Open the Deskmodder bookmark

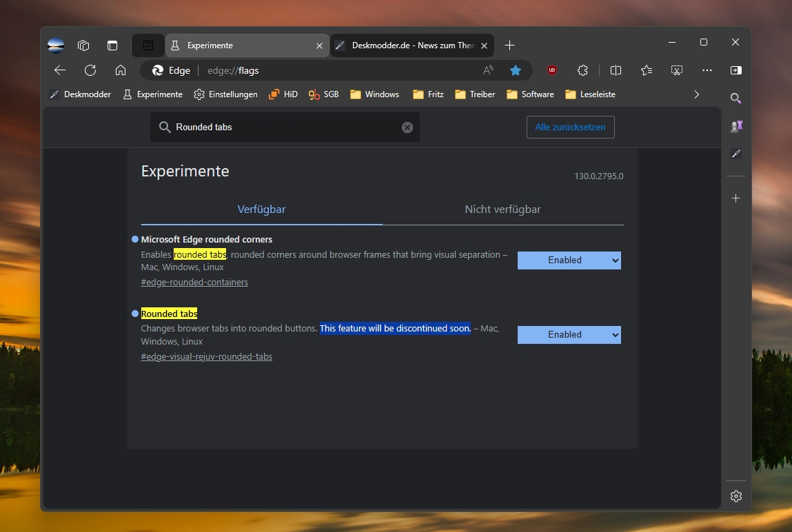(80, 94)
